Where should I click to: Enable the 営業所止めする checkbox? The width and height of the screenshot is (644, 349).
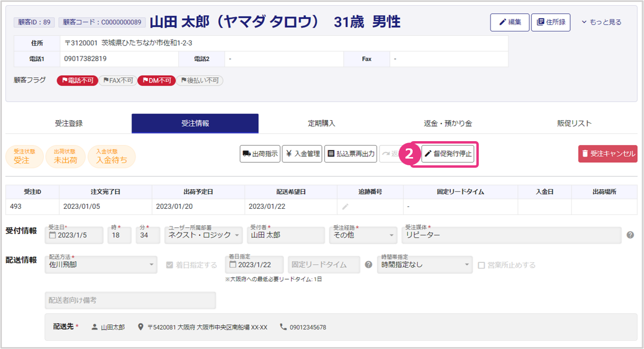(x=481, y=265)
